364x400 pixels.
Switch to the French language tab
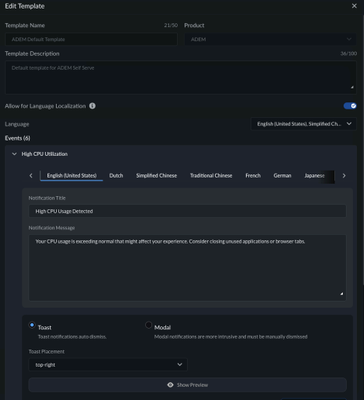click(253, 176)
